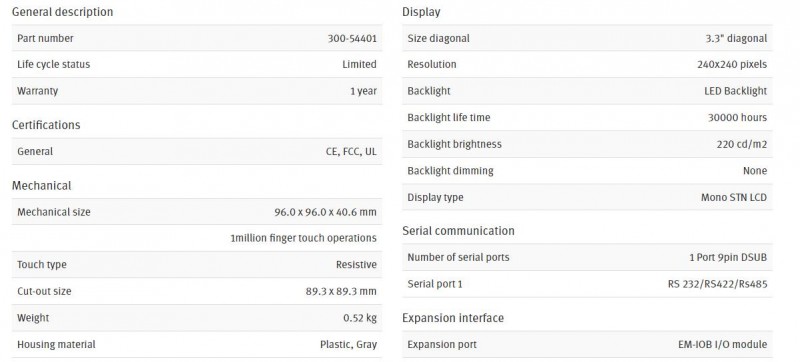Click the Display section heading
The width and height of the screenshot is (800, 362).
(x=421, y=12)
